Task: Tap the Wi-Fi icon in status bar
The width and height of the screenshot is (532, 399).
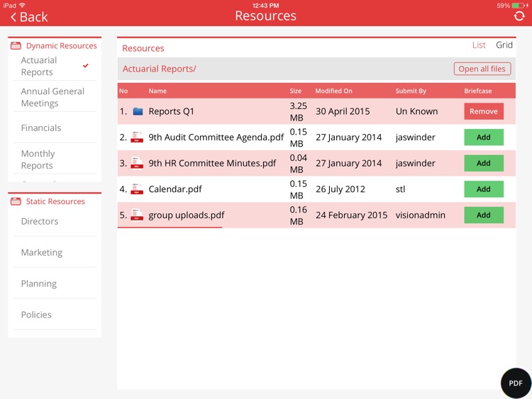Action: (23, 5)
